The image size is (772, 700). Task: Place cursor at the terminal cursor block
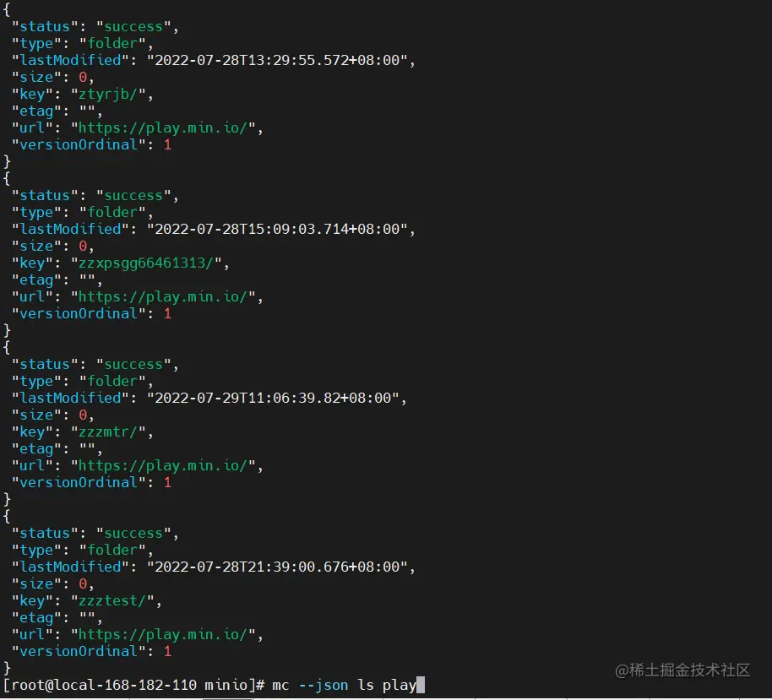[x=421, y=686]
